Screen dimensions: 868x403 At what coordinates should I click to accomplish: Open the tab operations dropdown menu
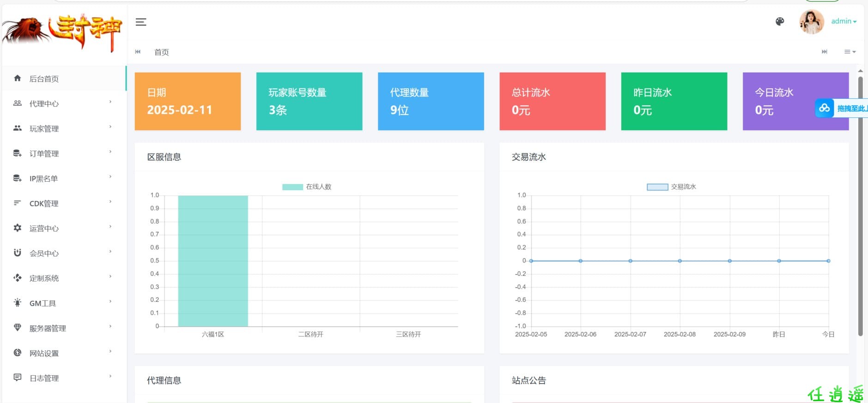(x=850, y=52)
